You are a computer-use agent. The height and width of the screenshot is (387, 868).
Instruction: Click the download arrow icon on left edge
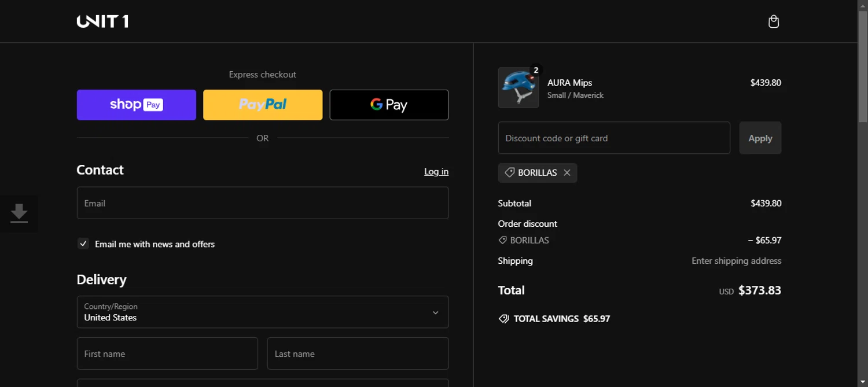click(x=19, y=213)
